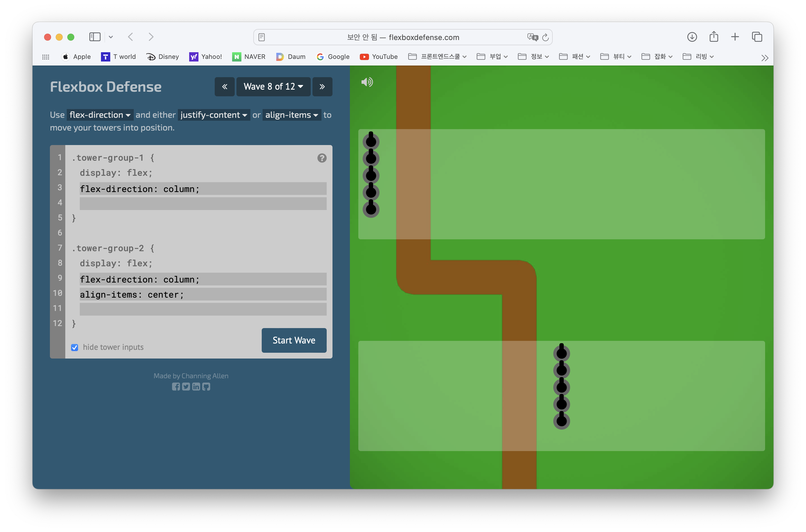Image resolution: width=806 pixels, height=532 pixels.
Task: Uncheck hide tower inputs checkbox
Action: coord(75,347)
